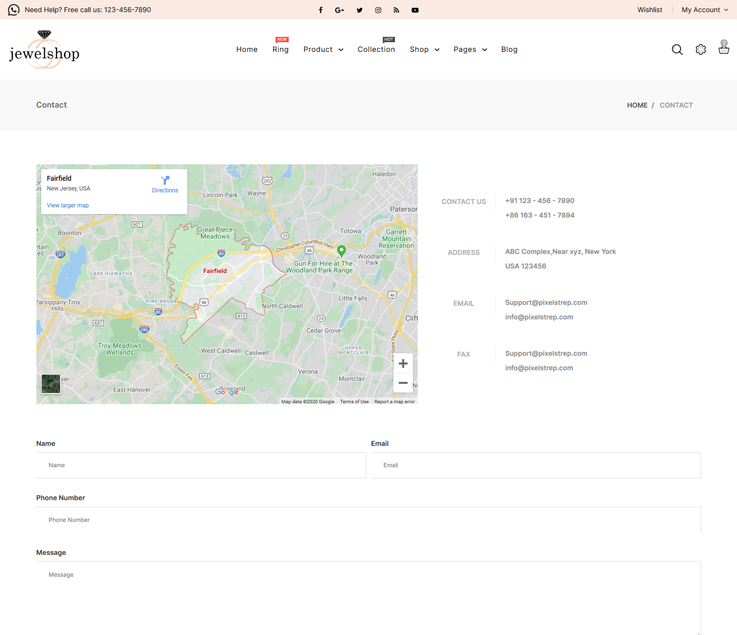Zoom in on the map
Viewport: 737px width, 635px height.
tap(403, 364)
